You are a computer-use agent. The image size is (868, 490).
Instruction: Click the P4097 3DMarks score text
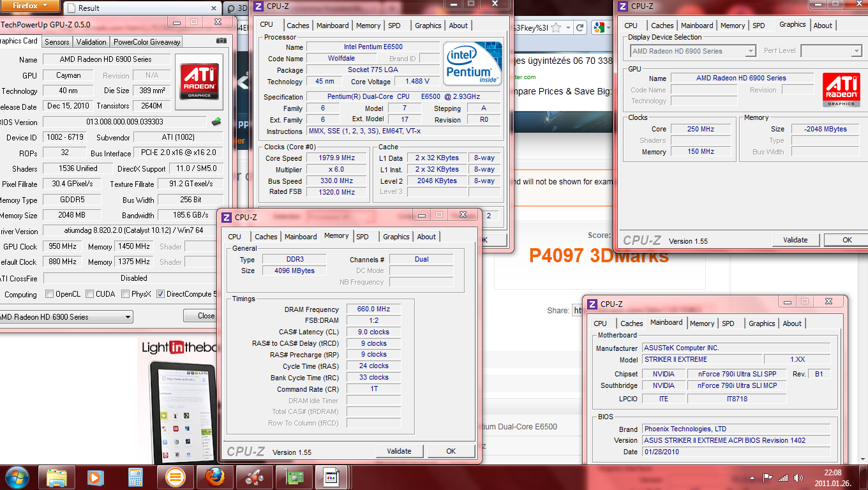(x=599, y=256)
